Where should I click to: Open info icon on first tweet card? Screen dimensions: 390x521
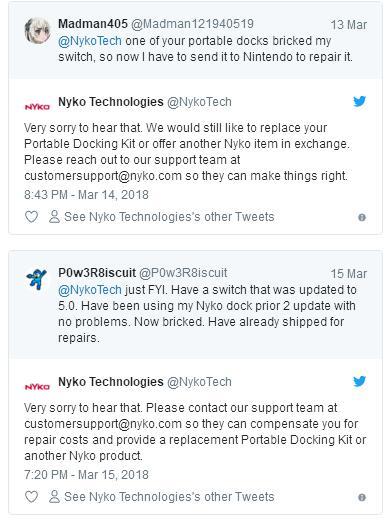click(362, 217)
